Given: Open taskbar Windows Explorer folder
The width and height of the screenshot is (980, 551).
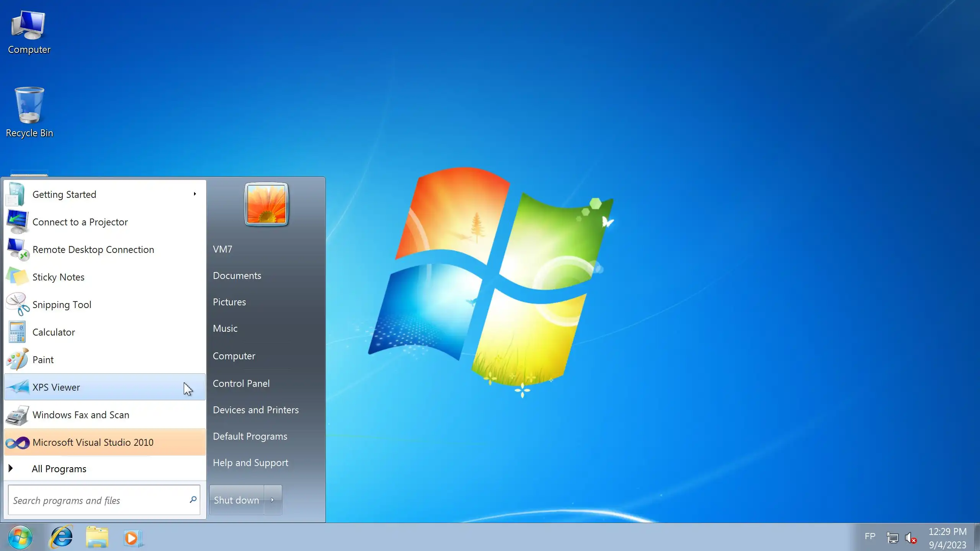Looking at the screenshot, I should coord(97,537).
